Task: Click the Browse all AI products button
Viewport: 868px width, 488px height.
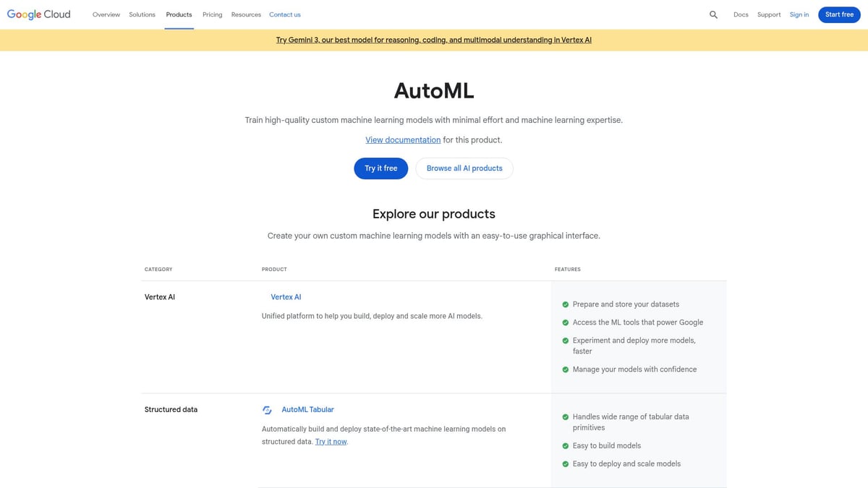Action: tap(464, 168)
